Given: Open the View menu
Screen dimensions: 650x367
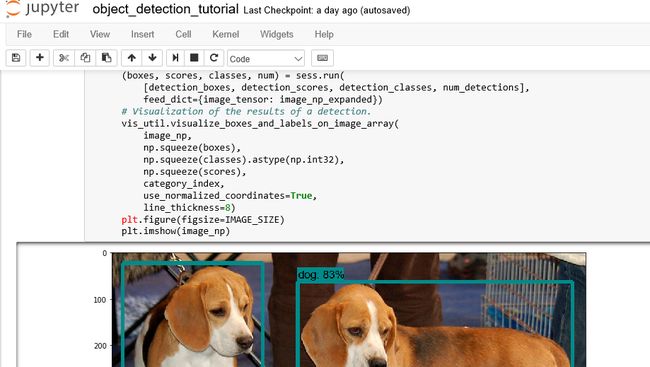Looking at the screenshot, I should 100,34.
